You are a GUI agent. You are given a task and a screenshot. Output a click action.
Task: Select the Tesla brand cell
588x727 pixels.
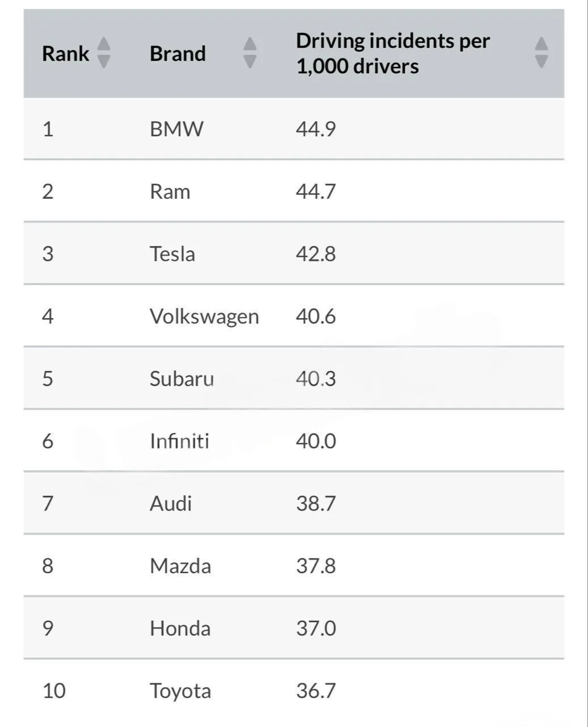[x=172, y=254]
